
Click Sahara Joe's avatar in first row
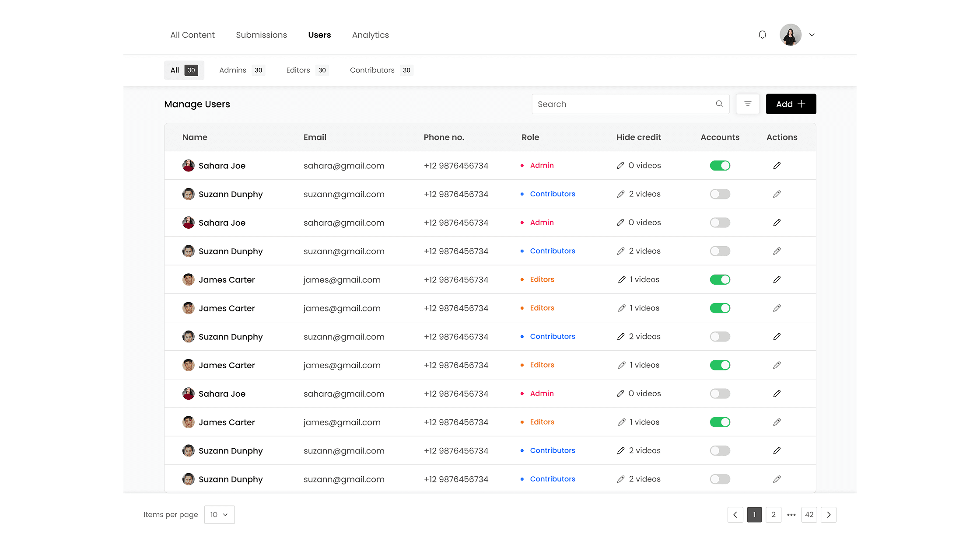(x=189, y=166)
